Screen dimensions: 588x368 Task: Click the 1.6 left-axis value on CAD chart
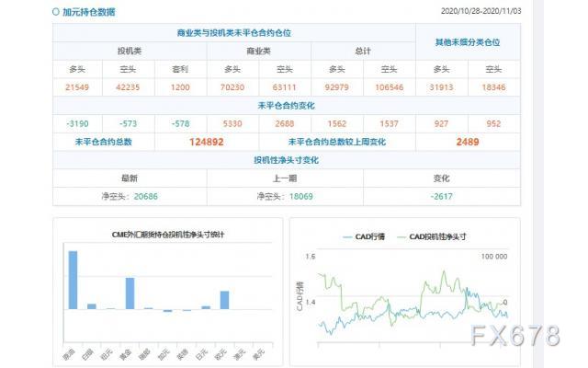[311, 257]
